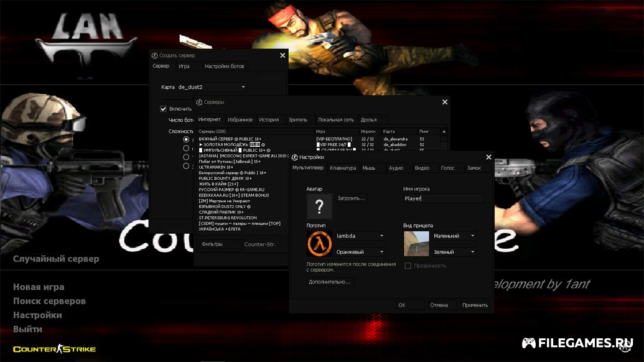644x362 pixels.
Task: Open the Фильтры button in Серверы
Action: click(220, 244)
